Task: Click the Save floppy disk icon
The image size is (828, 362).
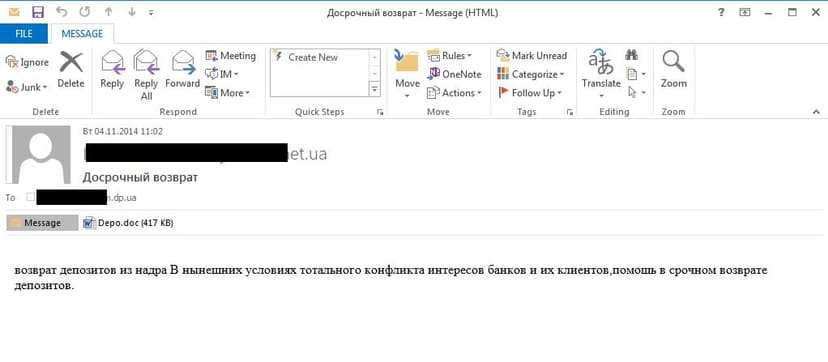Action: (x=38, y=12)
